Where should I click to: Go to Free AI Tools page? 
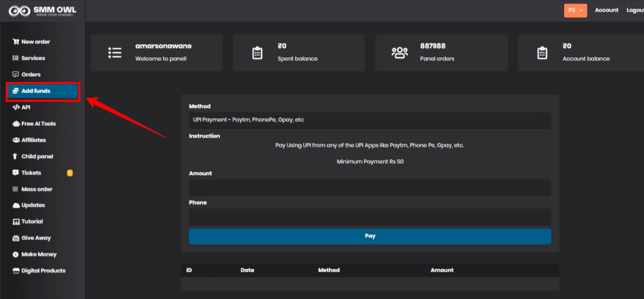click(38, 123)
